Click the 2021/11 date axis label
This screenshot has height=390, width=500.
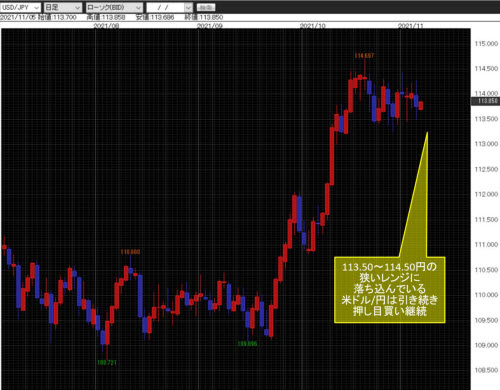coord(411,26)
